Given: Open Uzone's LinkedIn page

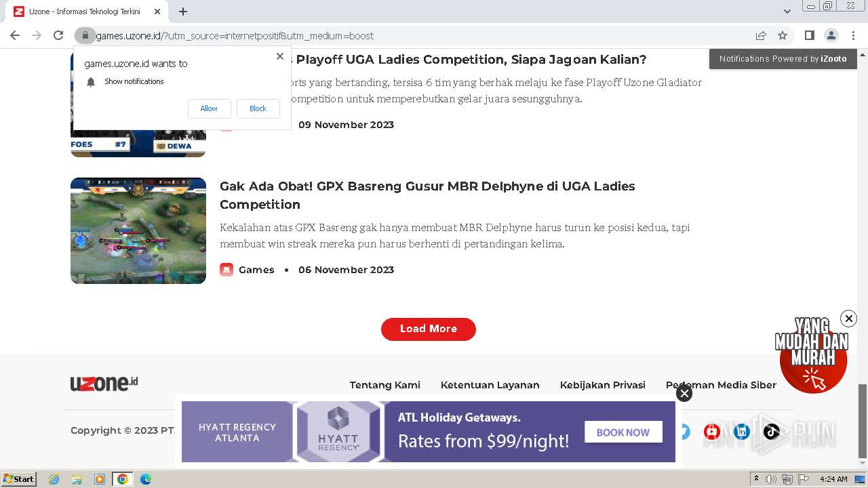Looking at the screenshot, I should click(742, 431).
